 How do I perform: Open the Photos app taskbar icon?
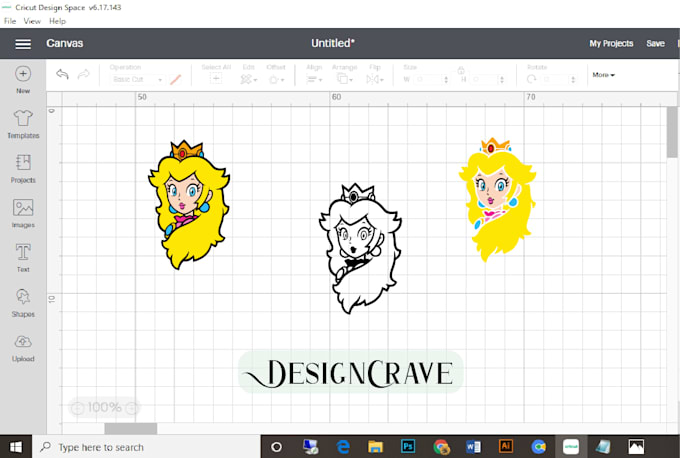[636, 447]
